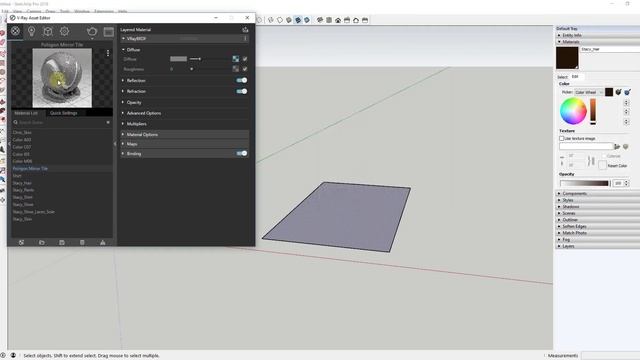Expand the Entity Info tray panel
This screenshot has width=640, height=360.
(597, 35)
